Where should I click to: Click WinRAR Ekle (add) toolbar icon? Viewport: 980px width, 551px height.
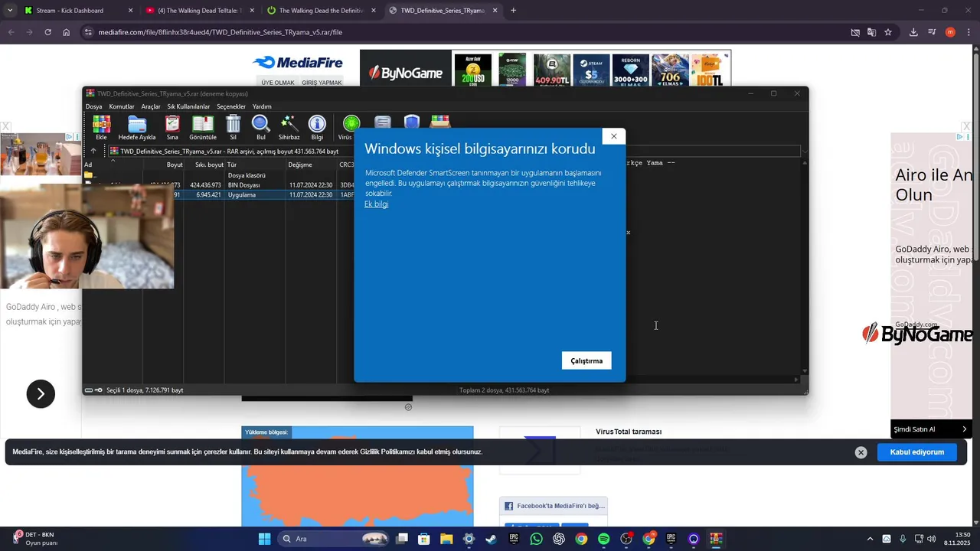[x=101, y=127]
